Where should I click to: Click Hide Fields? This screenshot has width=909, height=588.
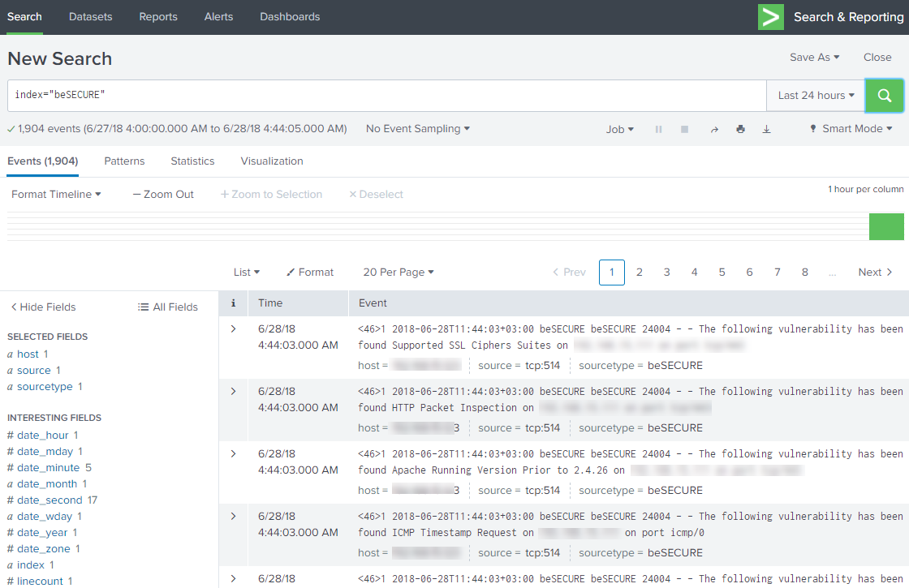pos(44,307)
